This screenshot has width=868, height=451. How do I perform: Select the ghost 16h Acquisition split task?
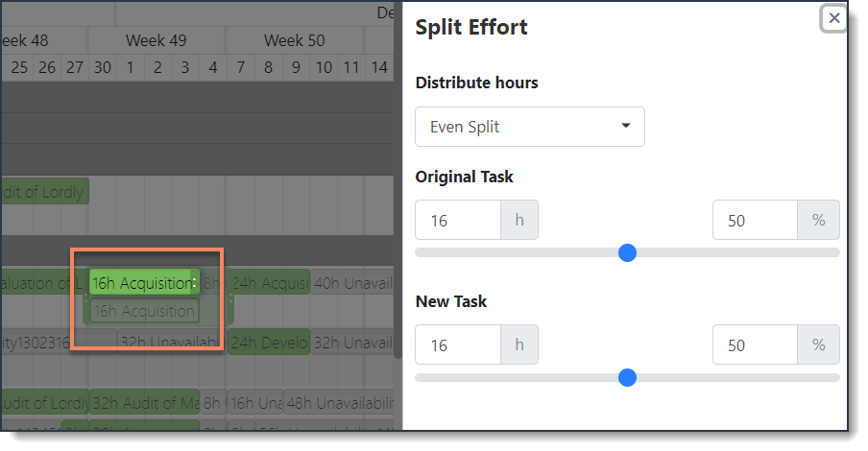pos(144,311)
